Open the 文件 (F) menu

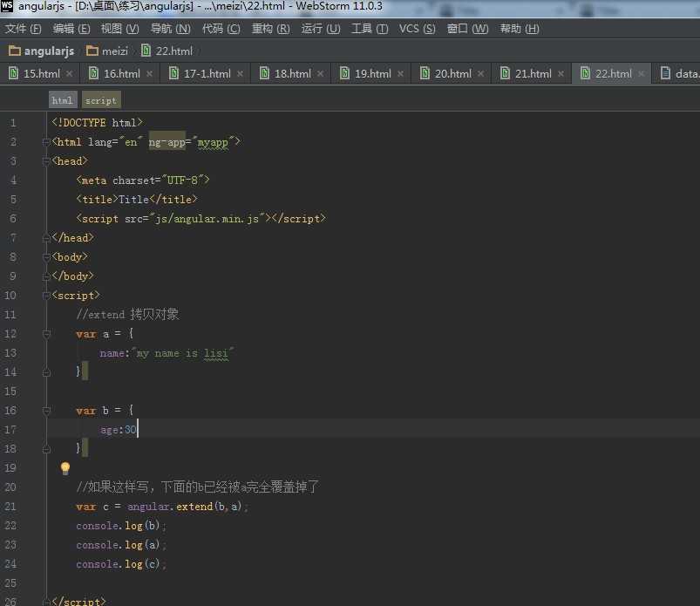pos(23,29)
